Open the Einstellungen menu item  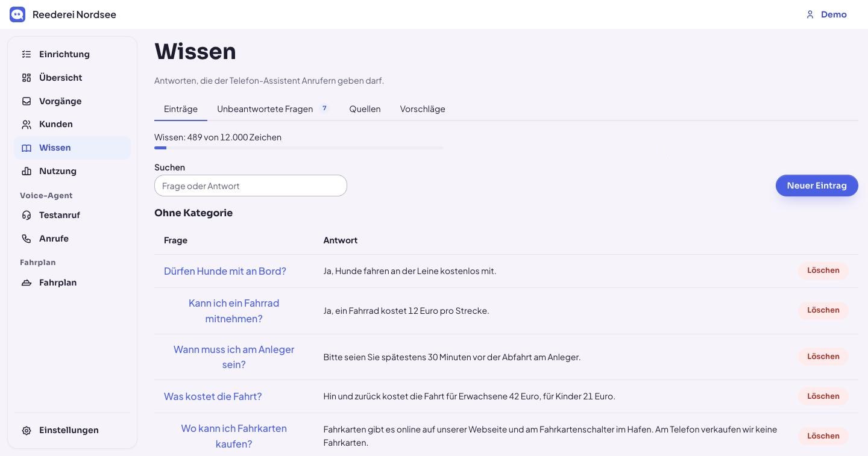click(72, 430)
